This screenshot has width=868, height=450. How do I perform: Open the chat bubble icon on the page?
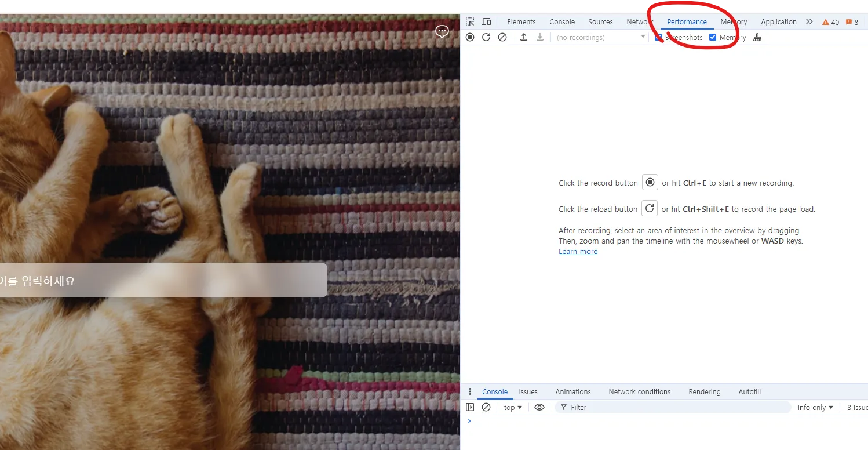pos(442,32)
